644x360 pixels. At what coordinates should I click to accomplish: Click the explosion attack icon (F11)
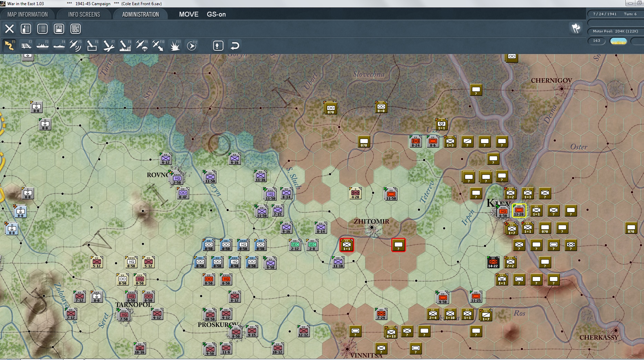[x=175, y=46]
